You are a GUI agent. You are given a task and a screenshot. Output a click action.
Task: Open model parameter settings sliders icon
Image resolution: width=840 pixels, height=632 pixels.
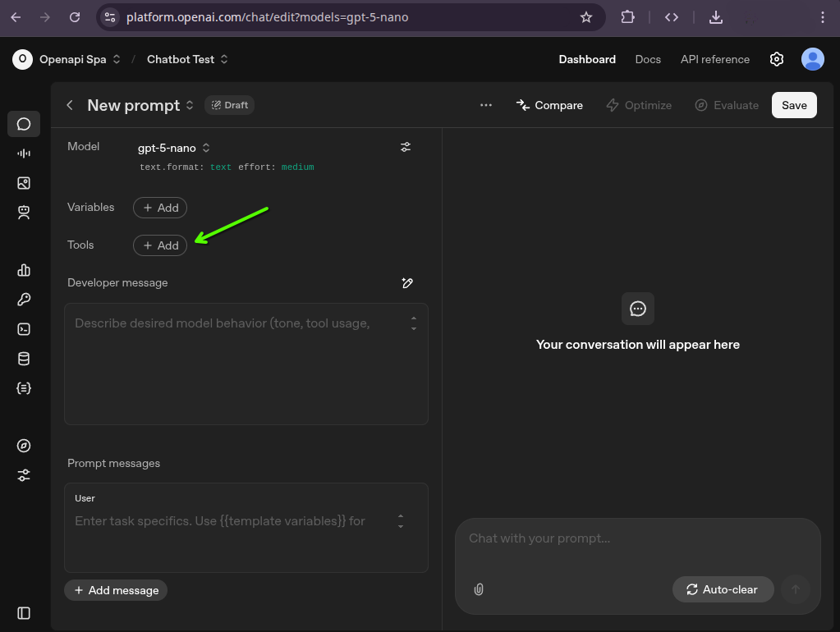pos(405,147)
